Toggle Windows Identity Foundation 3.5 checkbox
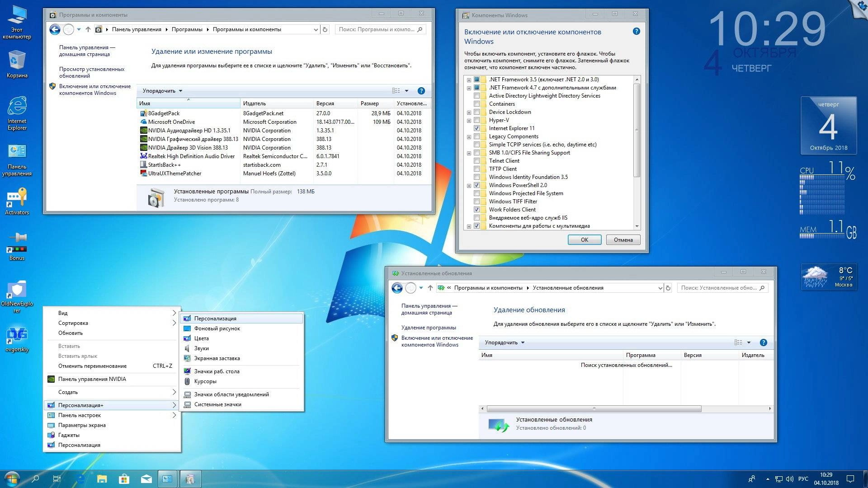Viewport: 868px width, 488px height. click(x=476, y=177)
